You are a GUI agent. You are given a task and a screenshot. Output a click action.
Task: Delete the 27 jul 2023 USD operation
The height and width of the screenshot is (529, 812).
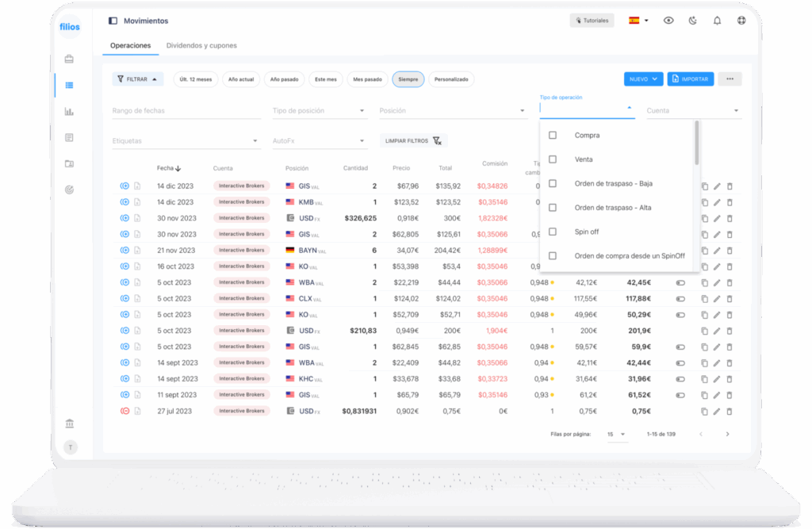pyautogui.click(x=730, y=411)
